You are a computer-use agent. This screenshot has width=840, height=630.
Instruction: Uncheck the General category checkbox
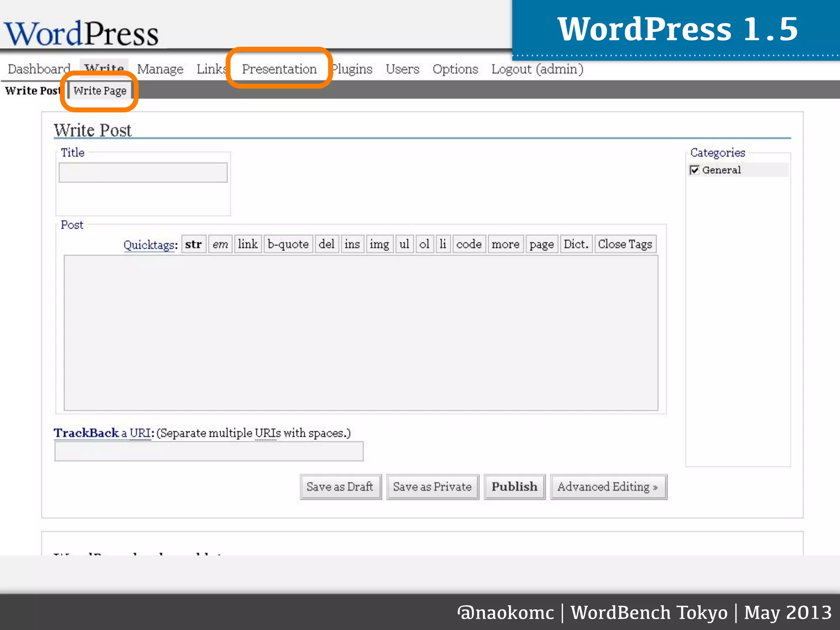694,170
